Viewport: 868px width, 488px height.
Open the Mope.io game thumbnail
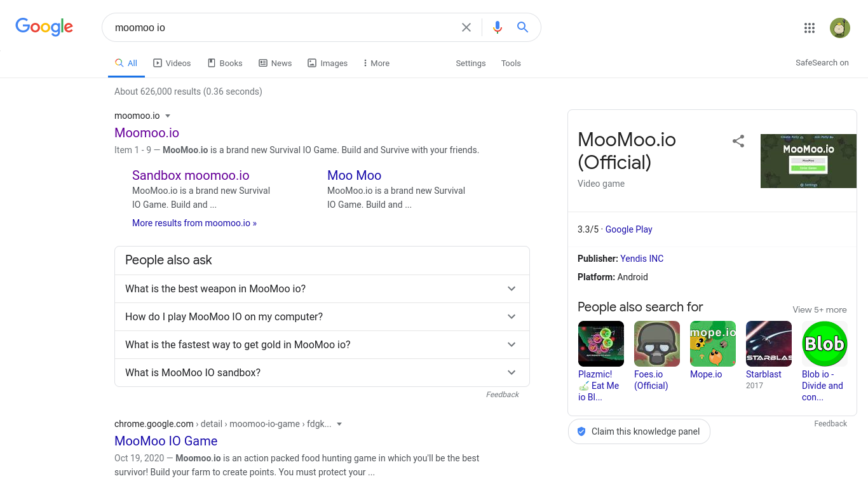pyautogui.click(x=713, y=344)
